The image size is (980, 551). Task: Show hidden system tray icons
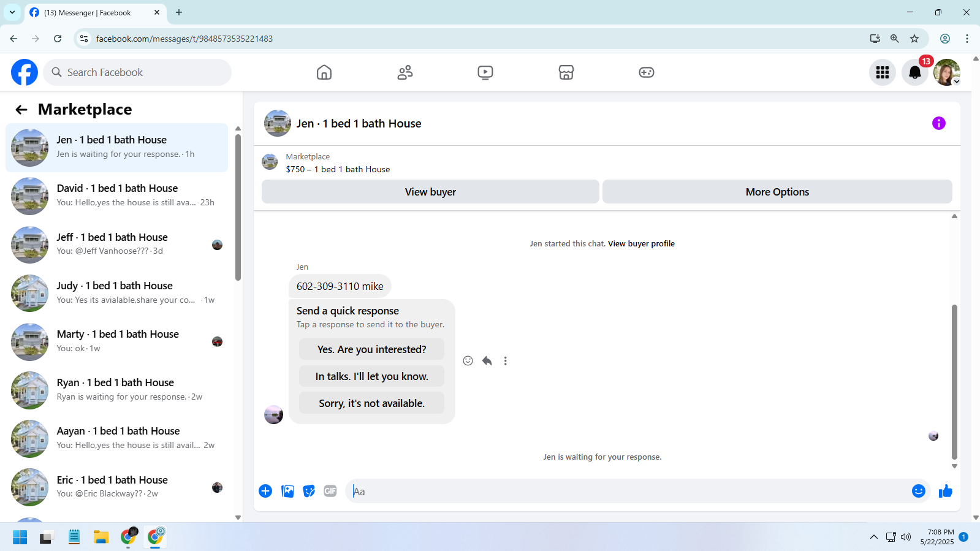click(x=874, y=538)
